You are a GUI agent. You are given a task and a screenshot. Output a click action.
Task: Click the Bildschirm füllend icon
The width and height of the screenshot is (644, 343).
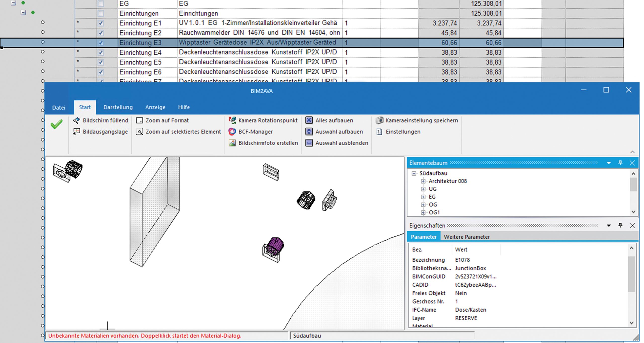click(76, 120)
